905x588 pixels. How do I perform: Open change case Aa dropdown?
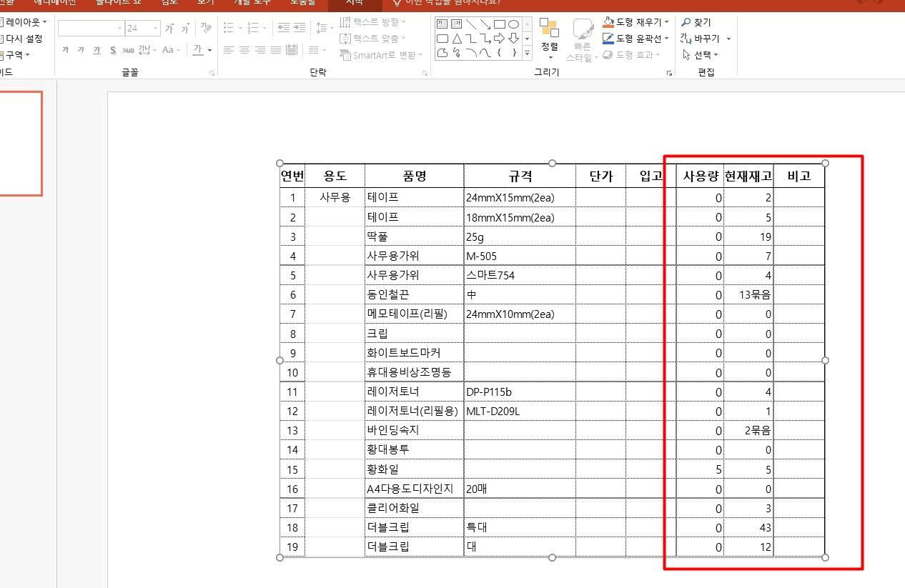[x=172, y=50]
